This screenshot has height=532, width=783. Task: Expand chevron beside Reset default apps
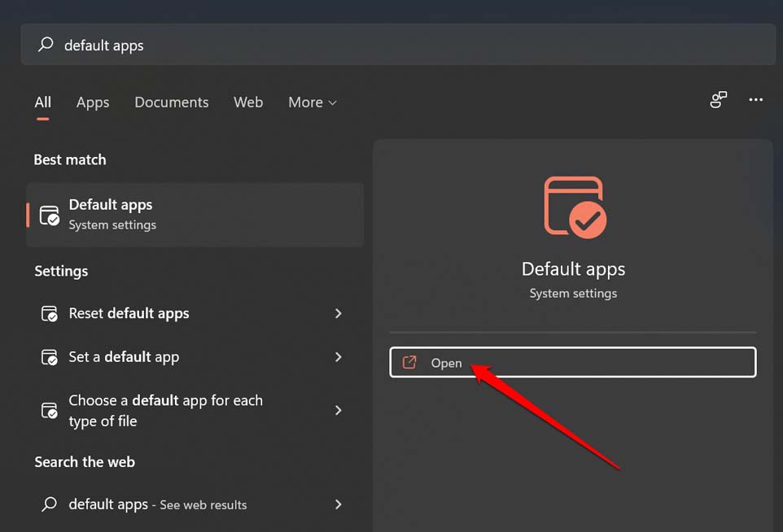point(338,313)
